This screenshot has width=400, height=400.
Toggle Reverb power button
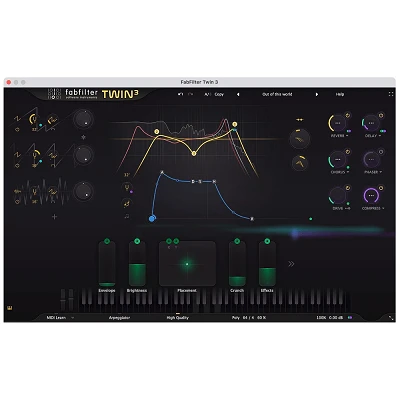click(348, 115)
